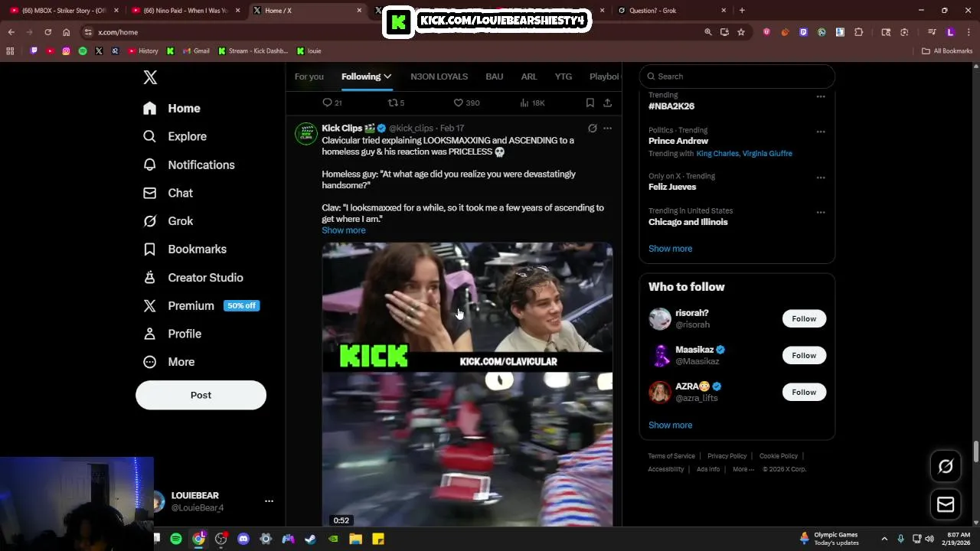Open File Explorer from the taskbar
The image size is (980, 551).
(x=355, y=539)
